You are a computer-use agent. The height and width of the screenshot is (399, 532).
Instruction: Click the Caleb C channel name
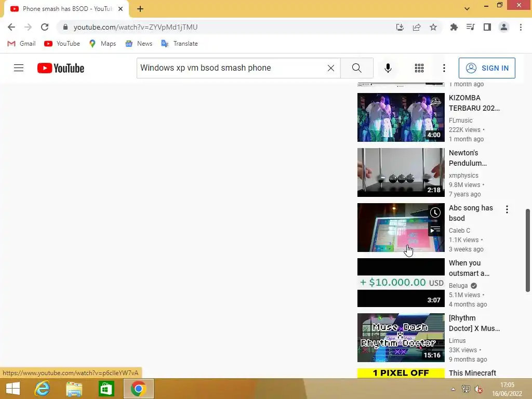[x=459, y=230]
